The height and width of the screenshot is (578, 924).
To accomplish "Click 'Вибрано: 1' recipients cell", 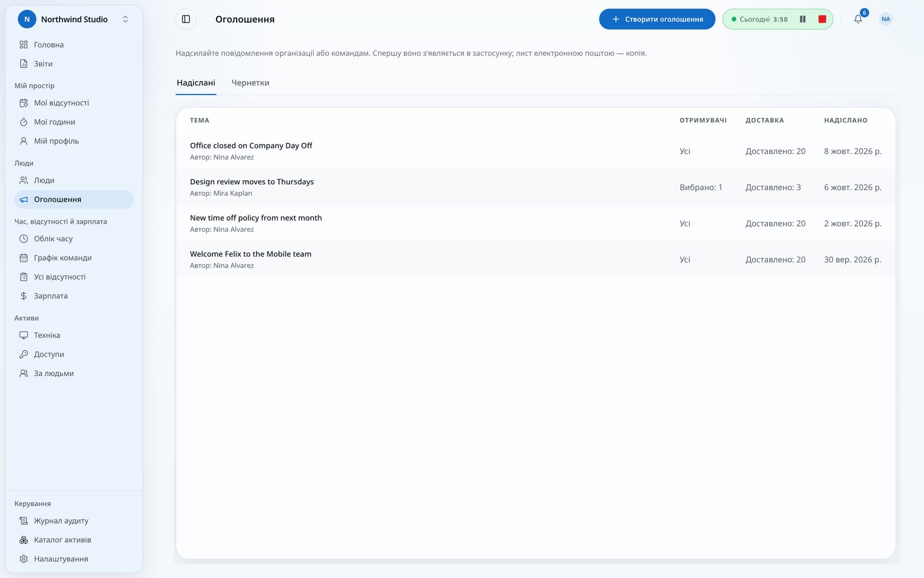I will 701,187.
